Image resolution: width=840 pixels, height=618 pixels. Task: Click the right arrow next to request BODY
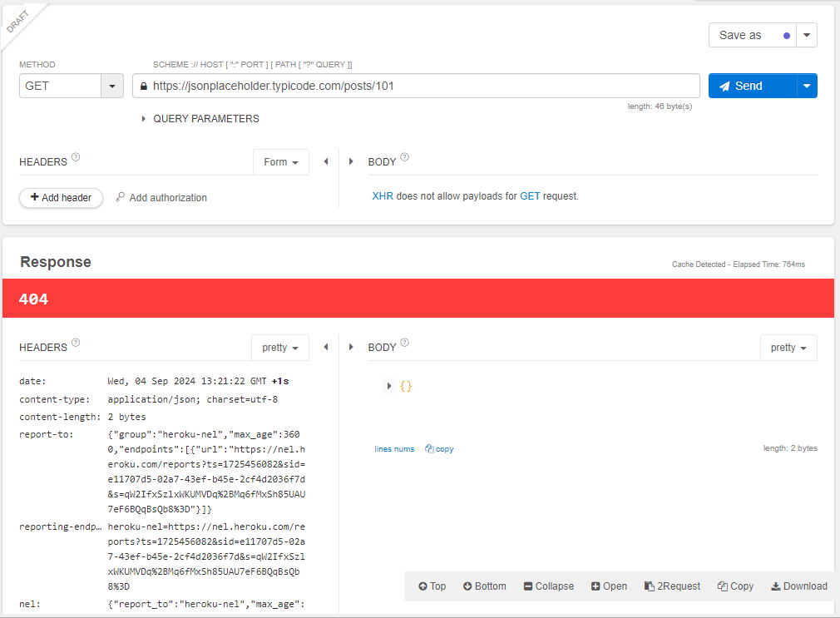click(350, 161)
